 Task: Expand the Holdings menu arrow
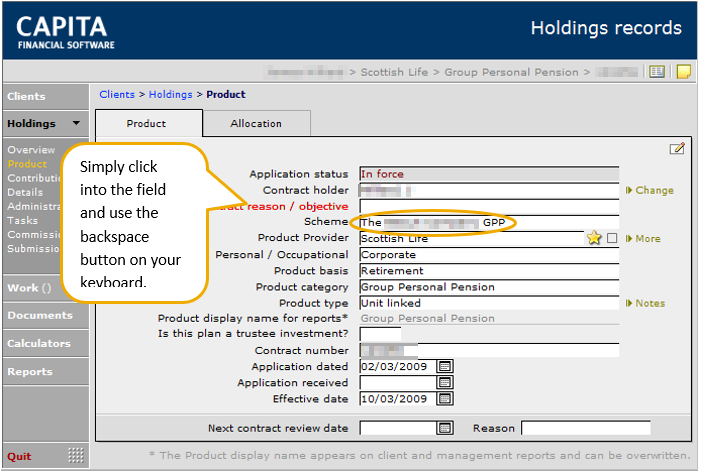(x=77, y=123)
